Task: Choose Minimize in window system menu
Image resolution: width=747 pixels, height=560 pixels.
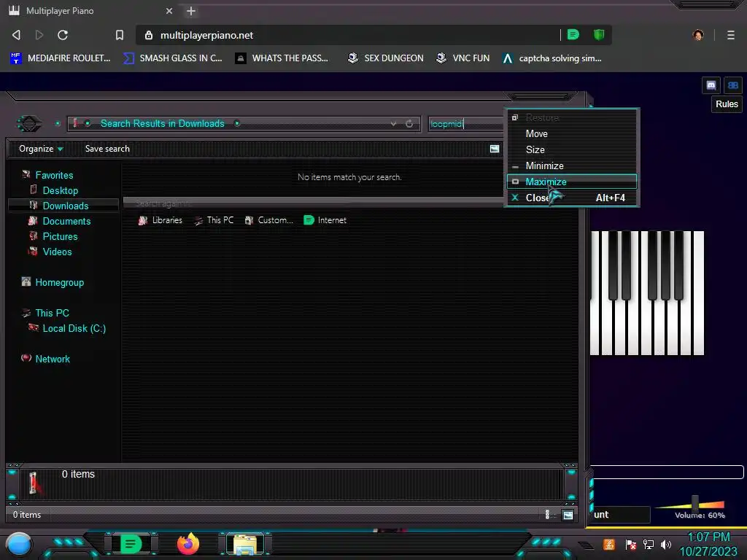Action: point(572,166)
